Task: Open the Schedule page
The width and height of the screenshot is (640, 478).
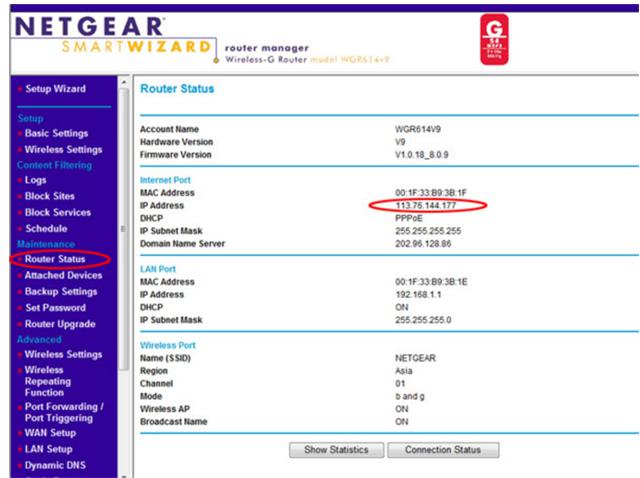Action: [46, 229]
